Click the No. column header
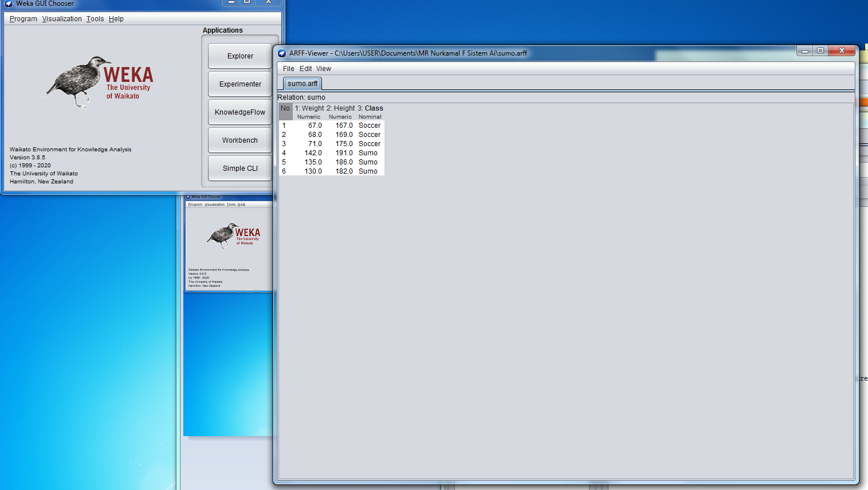This screenshot has height=490, width=868. pos(286,112)
